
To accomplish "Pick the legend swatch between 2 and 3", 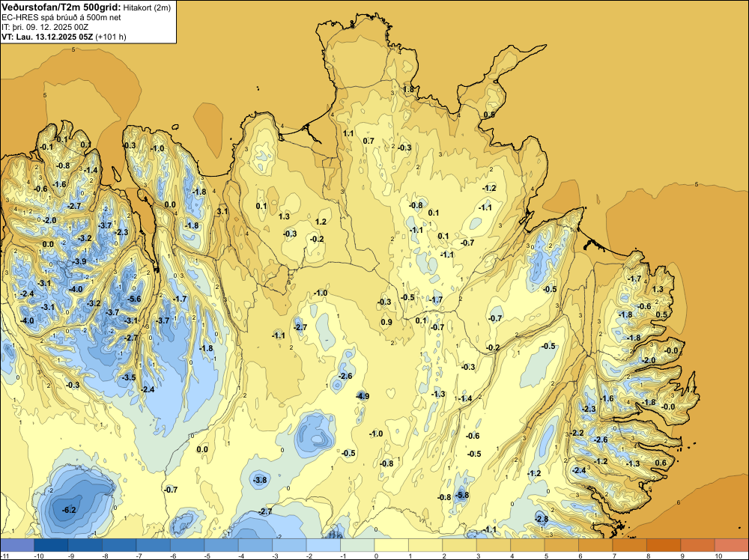I will (460, 545).
